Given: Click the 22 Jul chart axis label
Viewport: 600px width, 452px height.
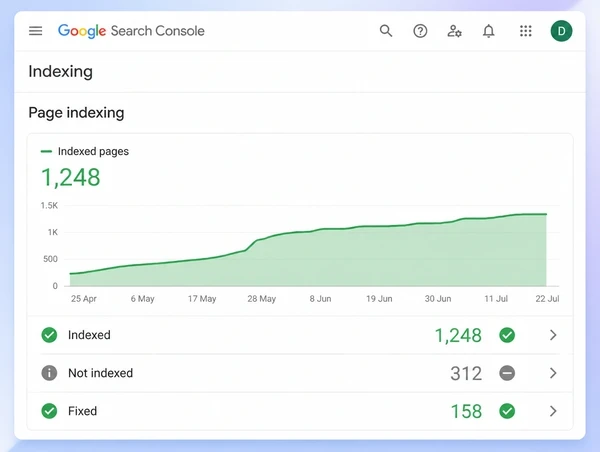Looking at the screenshot, I should 547,299.
